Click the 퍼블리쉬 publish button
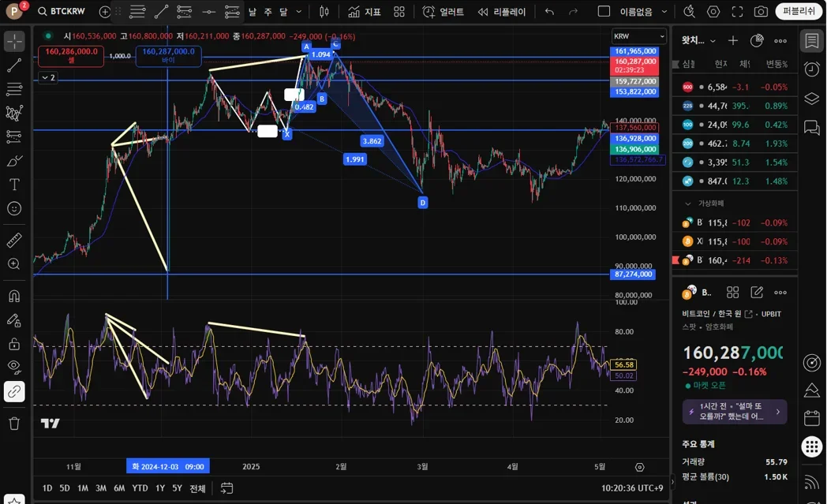This screenshot has width=827, height=504. click(799, 11)
